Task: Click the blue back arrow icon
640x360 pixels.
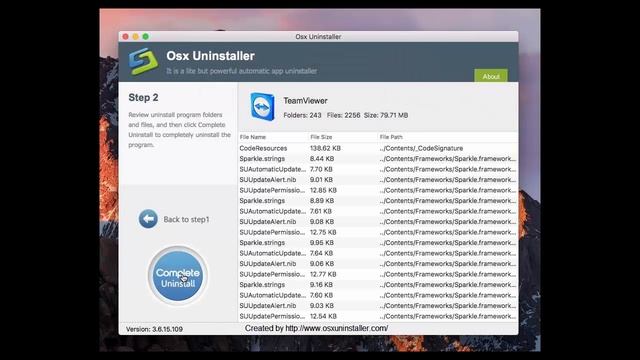Action: (148, 219)
